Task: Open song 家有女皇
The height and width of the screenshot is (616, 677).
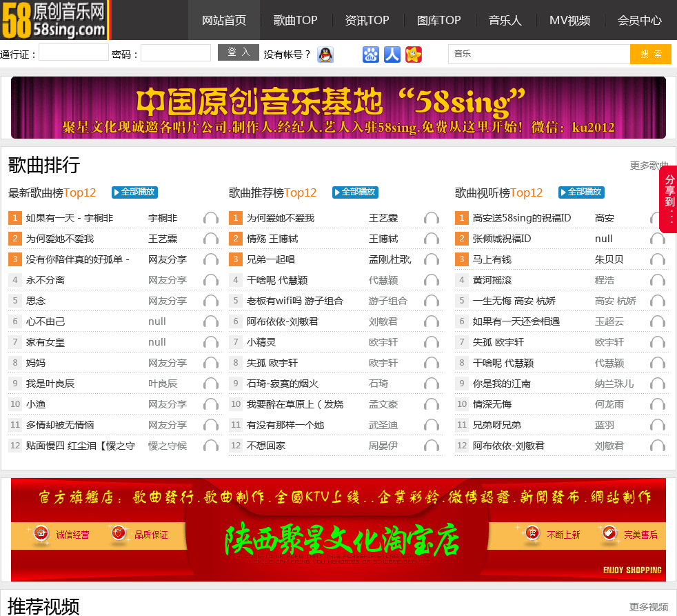Action: [x=46, y=342]
